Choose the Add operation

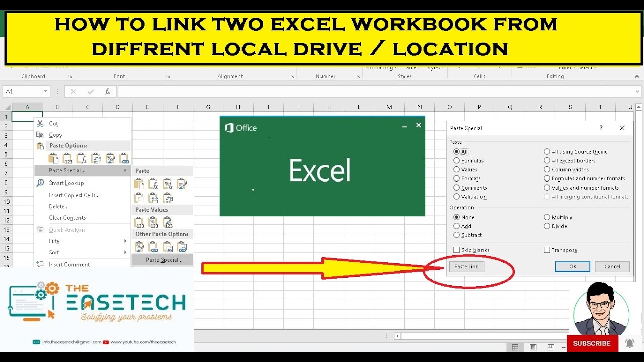point(456,226)
